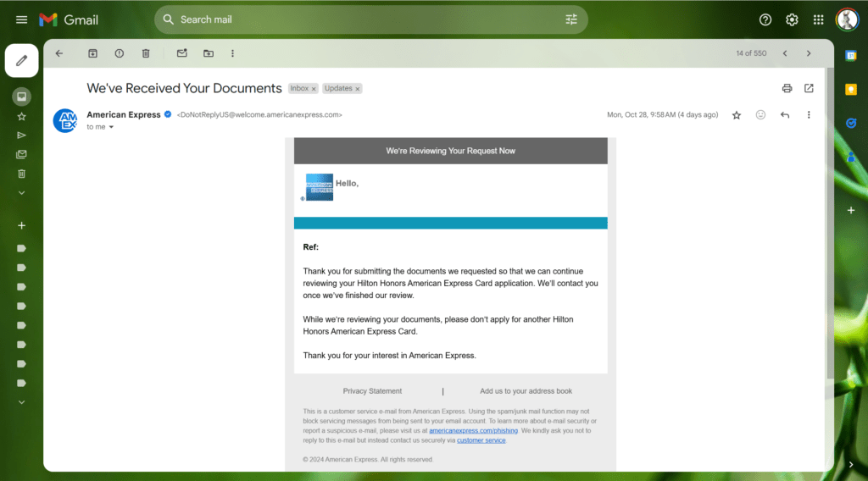The width and height of the screenshot is (868, 481).
Task: Hide side panel chevron
Action: tap(851, 465)
